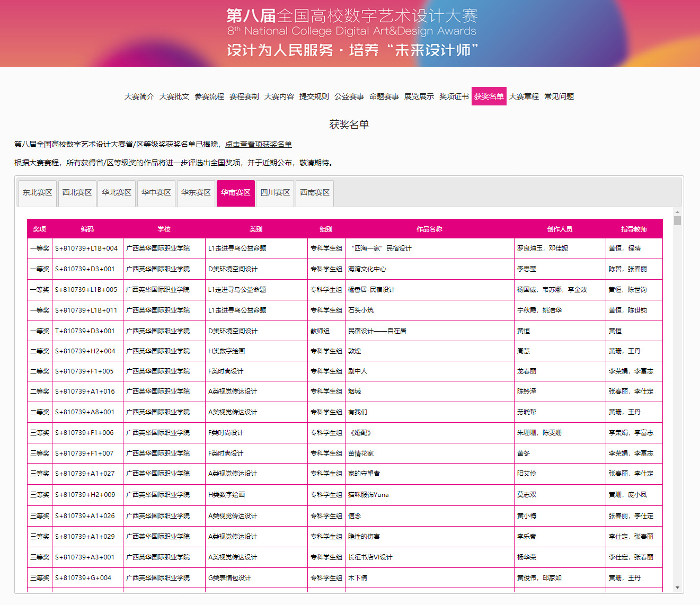700x605 pixels.
Task: Click 公益赛事 in the nav bar
Action: [349, 96]
